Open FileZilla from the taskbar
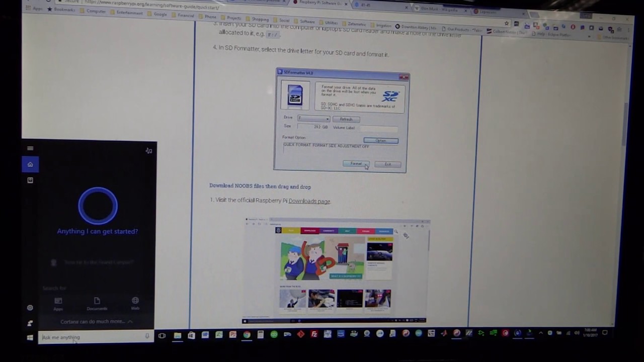Viewport: 644px width, 362px height. coord(314,334)
